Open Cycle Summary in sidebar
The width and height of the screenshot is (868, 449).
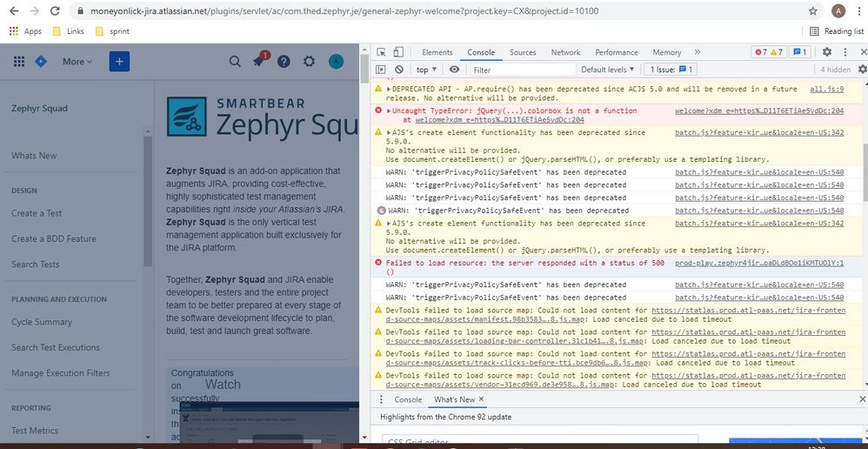pos(42,322)
